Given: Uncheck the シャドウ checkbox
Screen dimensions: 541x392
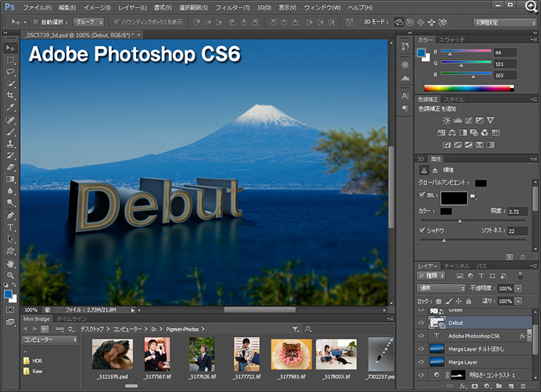Looking at the screenshot, I should click(422, 231).
